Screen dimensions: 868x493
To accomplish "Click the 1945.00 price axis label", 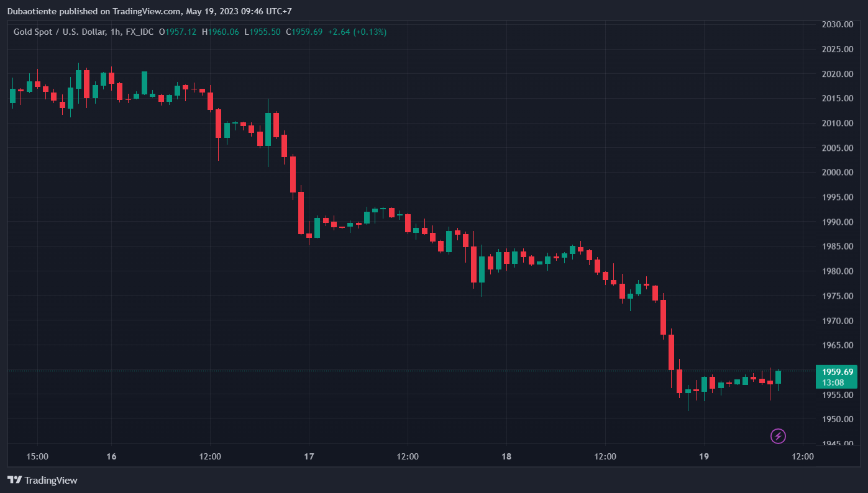I will click(838, 443).
